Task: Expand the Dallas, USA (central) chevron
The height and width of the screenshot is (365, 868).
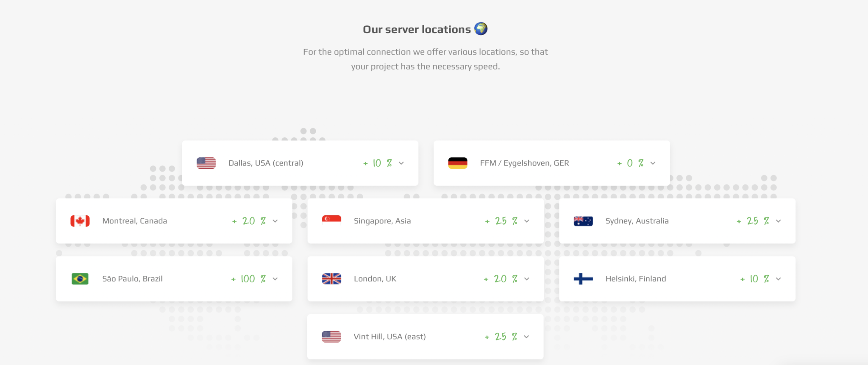Action: (401, 163)
